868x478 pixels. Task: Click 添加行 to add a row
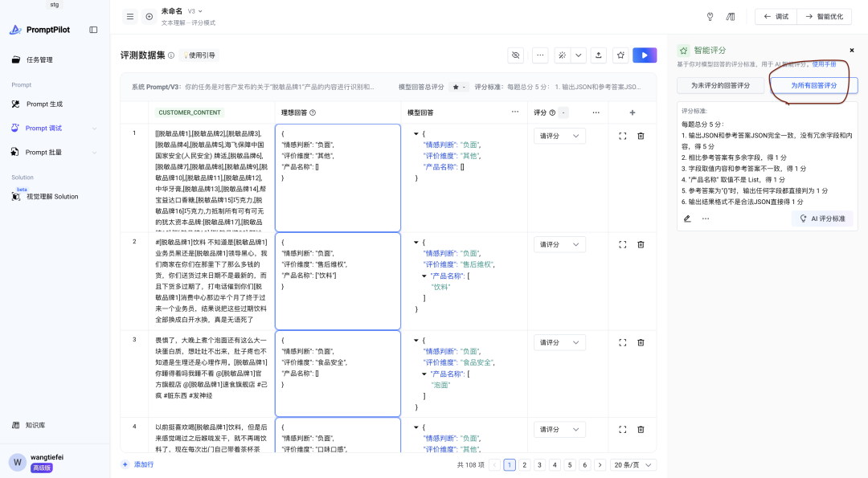(138, 464)
